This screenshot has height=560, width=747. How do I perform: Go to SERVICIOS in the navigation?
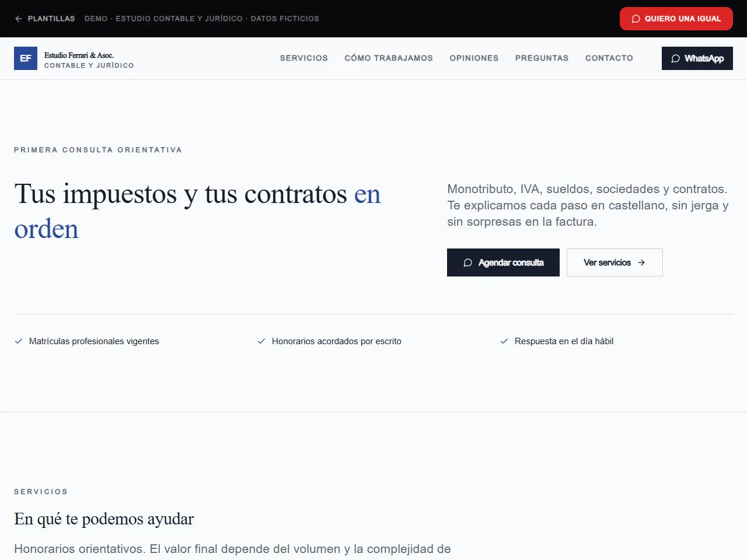click(304, 58)
